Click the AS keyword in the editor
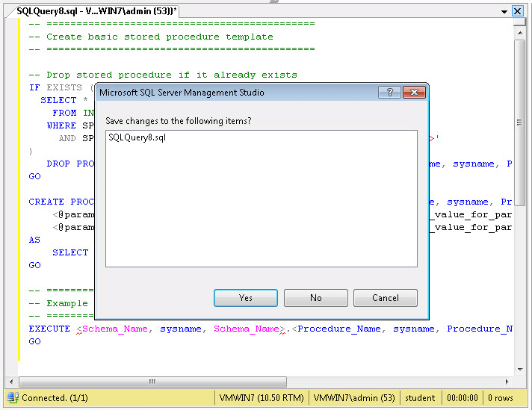The height and width of the screenshot is (410, 532). pos(34,240)
